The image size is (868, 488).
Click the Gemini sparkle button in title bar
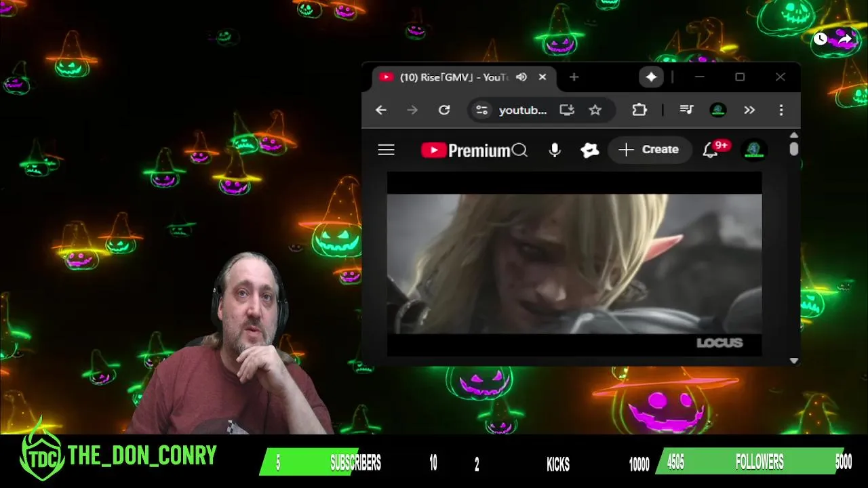pyautogui.click(x=651, y=77)
